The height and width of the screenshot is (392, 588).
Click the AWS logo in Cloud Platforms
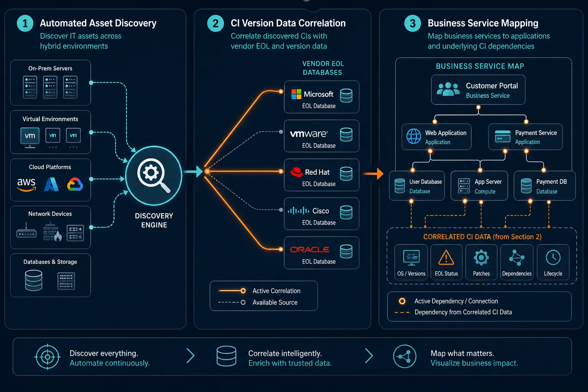(26, 184)
